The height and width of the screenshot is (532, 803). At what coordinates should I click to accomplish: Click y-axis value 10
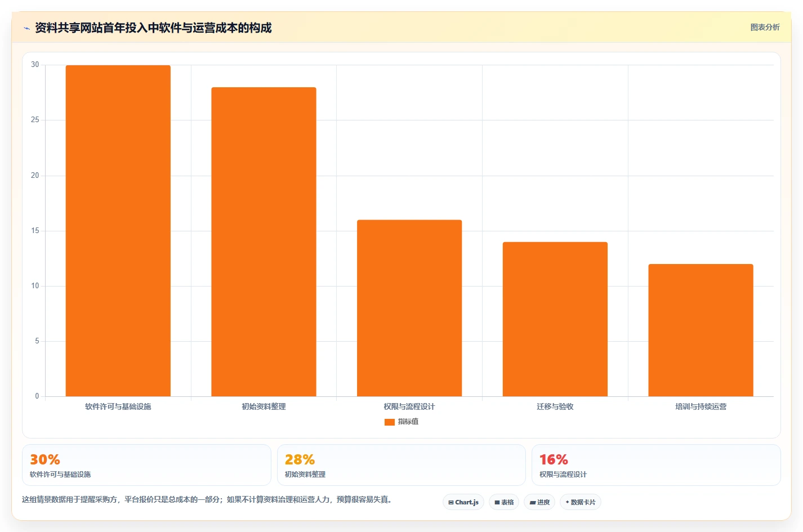click(x=35, y=286)
